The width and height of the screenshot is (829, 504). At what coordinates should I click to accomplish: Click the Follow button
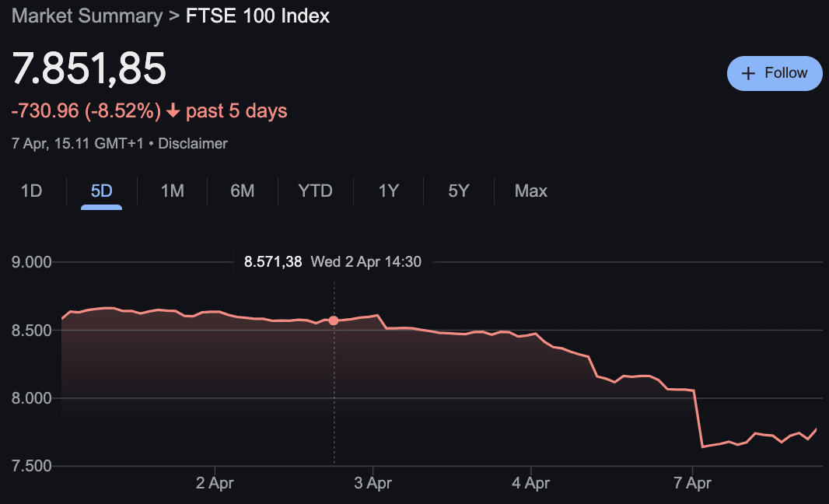775,72
